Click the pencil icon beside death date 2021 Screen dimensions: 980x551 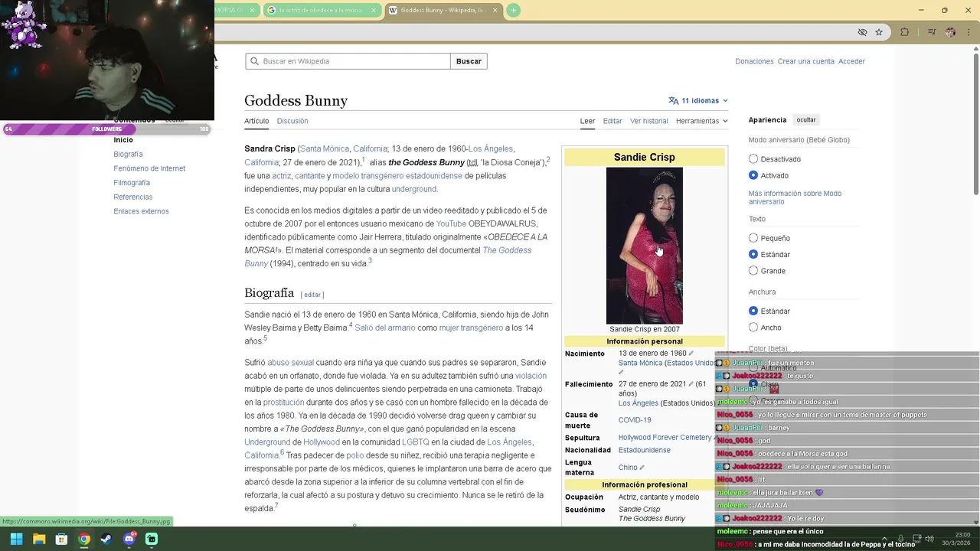tap(691, 384)
